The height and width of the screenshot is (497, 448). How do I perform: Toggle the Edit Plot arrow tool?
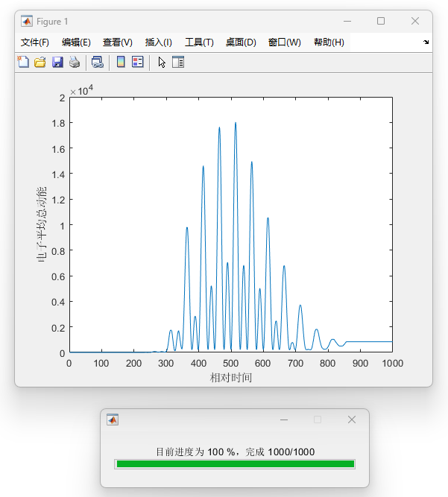tap(162, 63)
